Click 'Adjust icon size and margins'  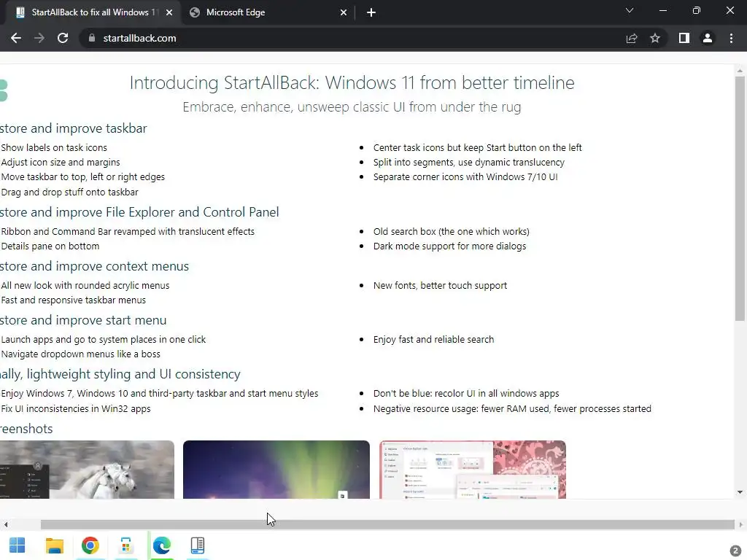61,163
